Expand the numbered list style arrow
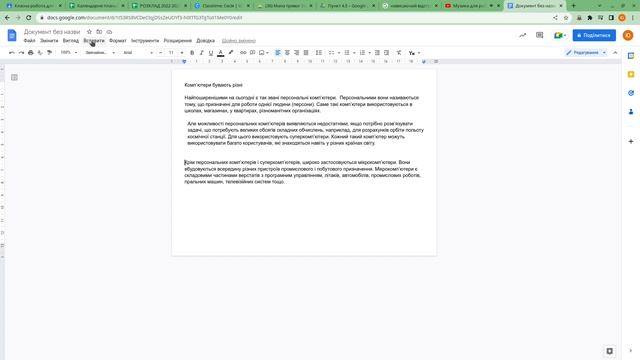The width and height of the screenshot is (640, 360). point(369,53)
